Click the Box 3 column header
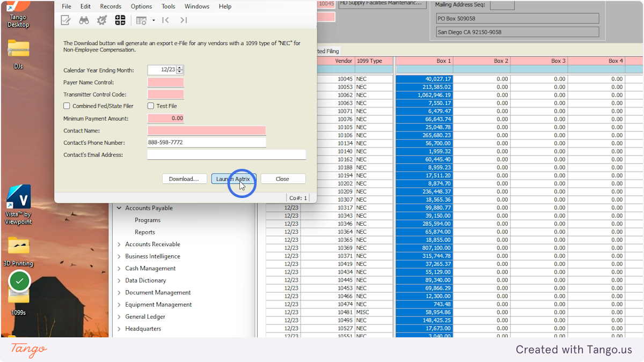Screen dimensions: 644x362 tap(539, 61)
